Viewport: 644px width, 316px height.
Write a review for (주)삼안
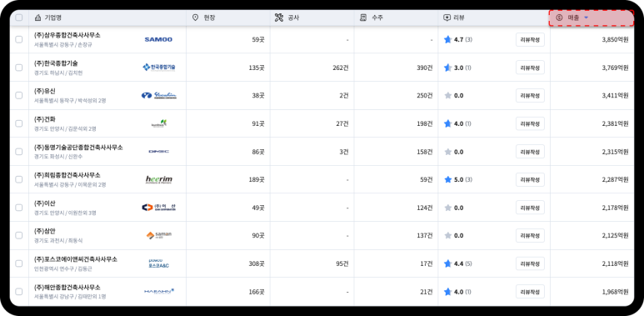coord(530,235)
